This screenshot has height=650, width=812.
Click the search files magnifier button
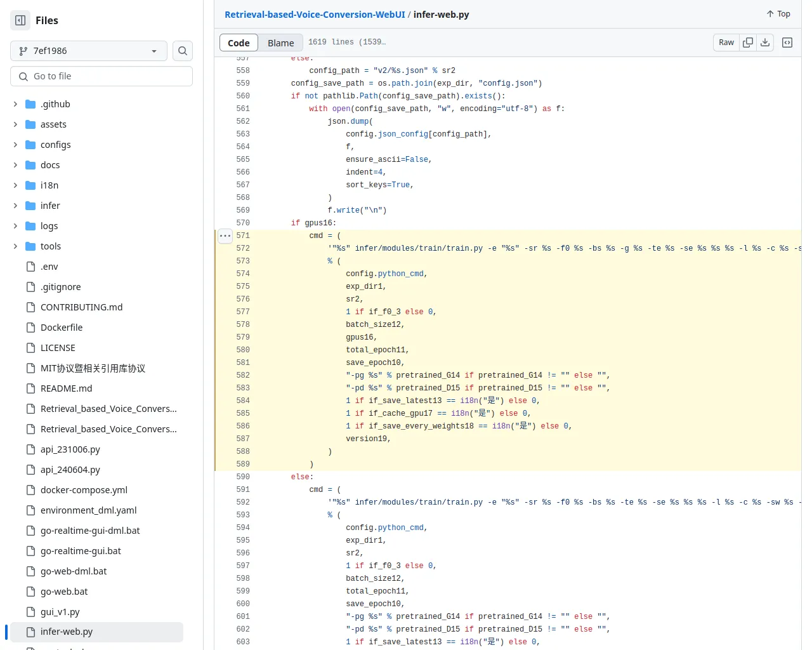[x=183, y=51]
